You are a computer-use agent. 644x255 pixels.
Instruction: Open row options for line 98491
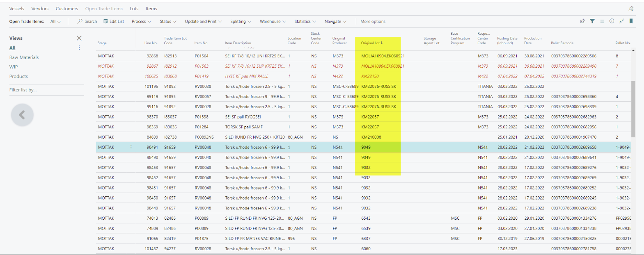click(x=131, y=147)
